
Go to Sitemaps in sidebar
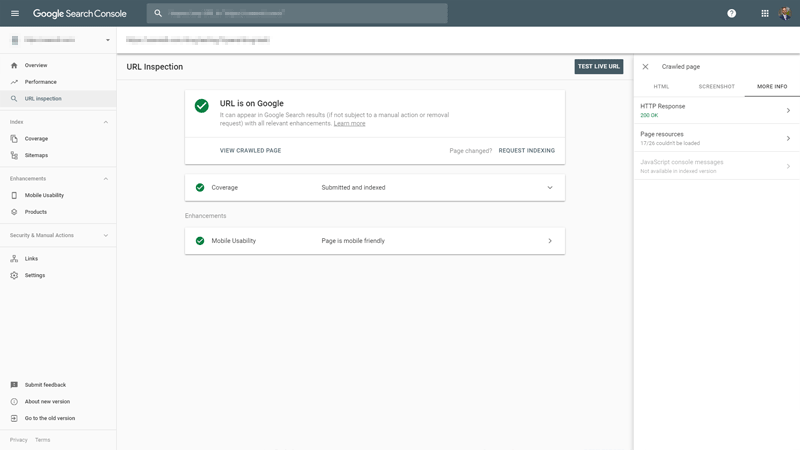(x=36, y=155)
